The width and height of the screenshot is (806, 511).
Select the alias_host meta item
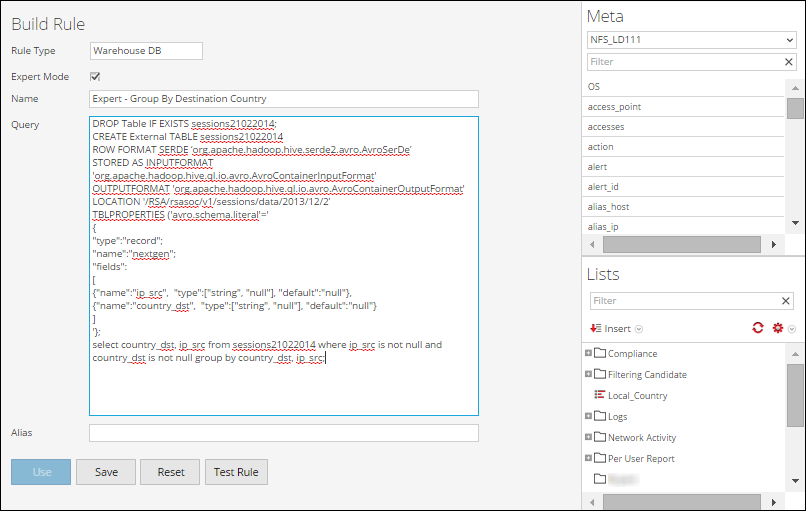pos(685,207)
